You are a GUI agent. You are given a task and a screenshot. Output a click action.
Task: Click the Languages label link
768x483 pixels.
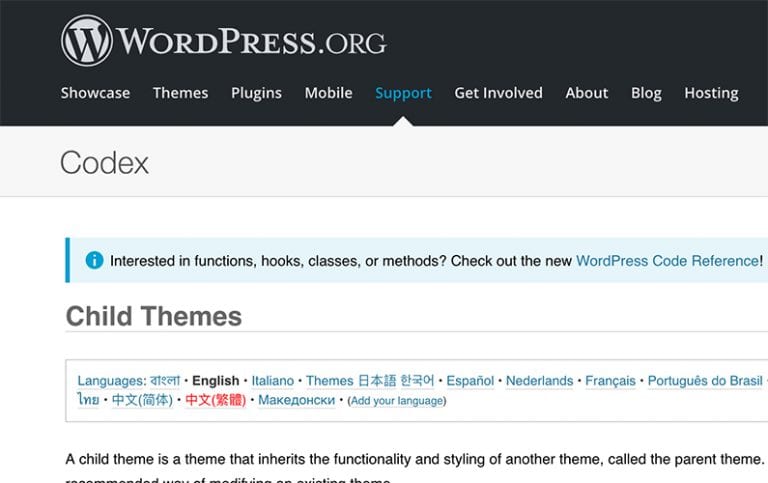click(112, 381)
